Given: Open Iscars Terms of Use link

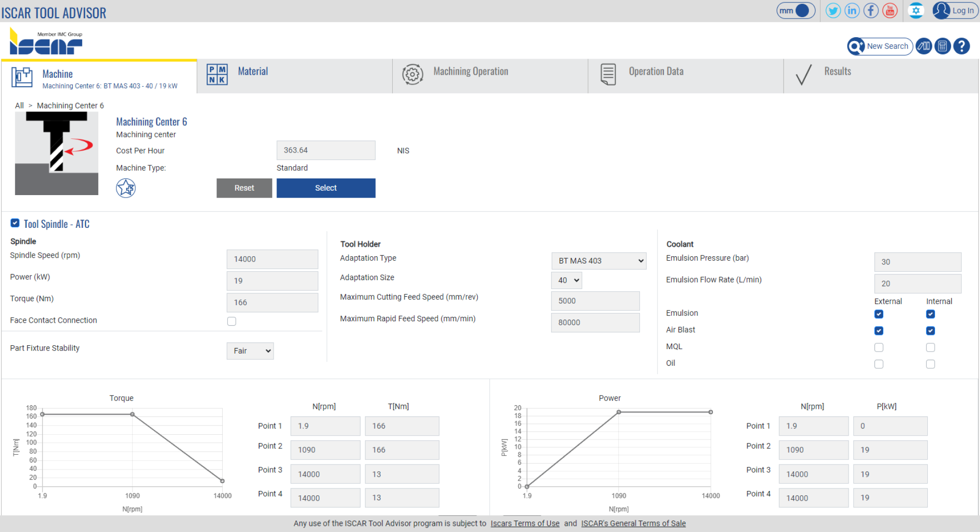Looking at the screenshot, I should 525,523.
